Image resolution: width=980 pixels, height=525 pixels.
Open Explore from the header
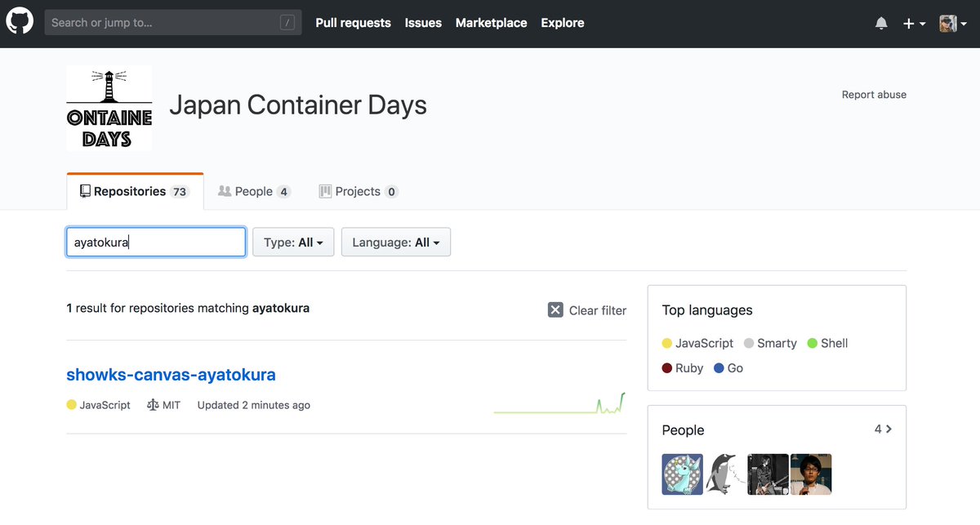(563, 23)
